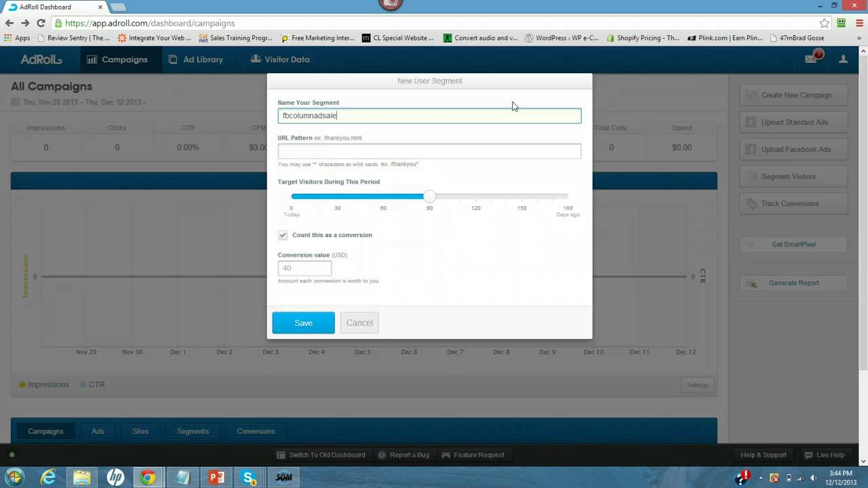
Task: Switch to the Ads tab
Action: click(98, 431)
